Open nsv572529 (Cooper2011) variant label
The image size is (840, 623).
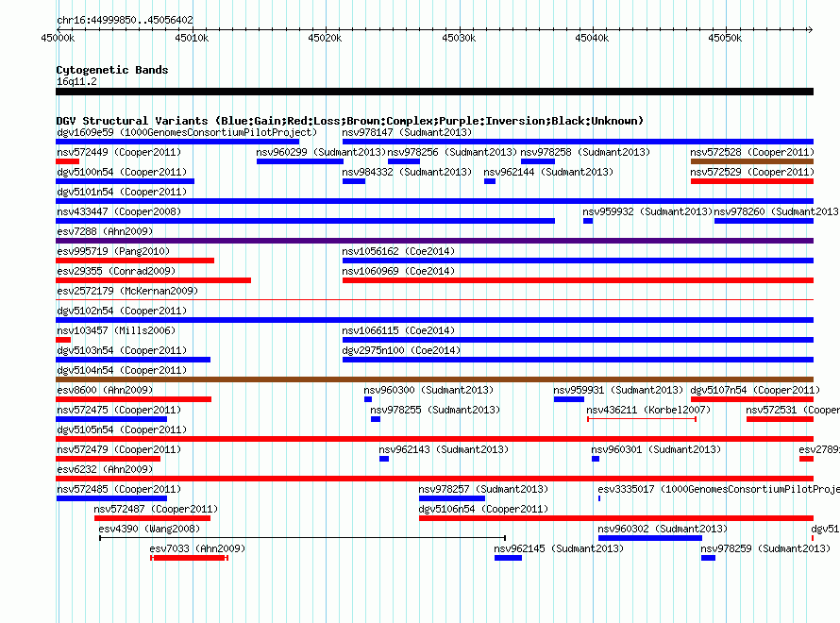coord(752,172)
